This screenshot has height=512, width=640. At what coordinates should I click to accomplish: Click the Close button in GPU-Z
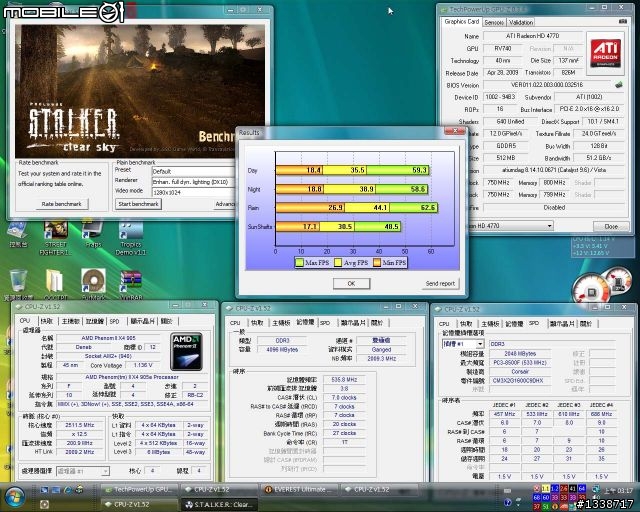611,226
